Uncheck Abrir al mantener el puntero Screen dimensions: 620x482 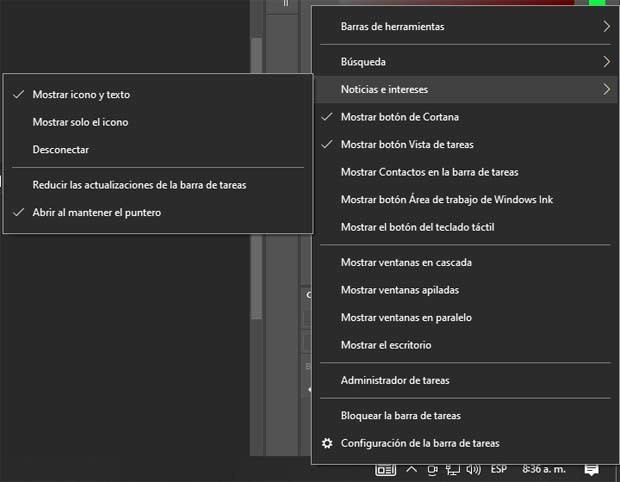point(158,213)
